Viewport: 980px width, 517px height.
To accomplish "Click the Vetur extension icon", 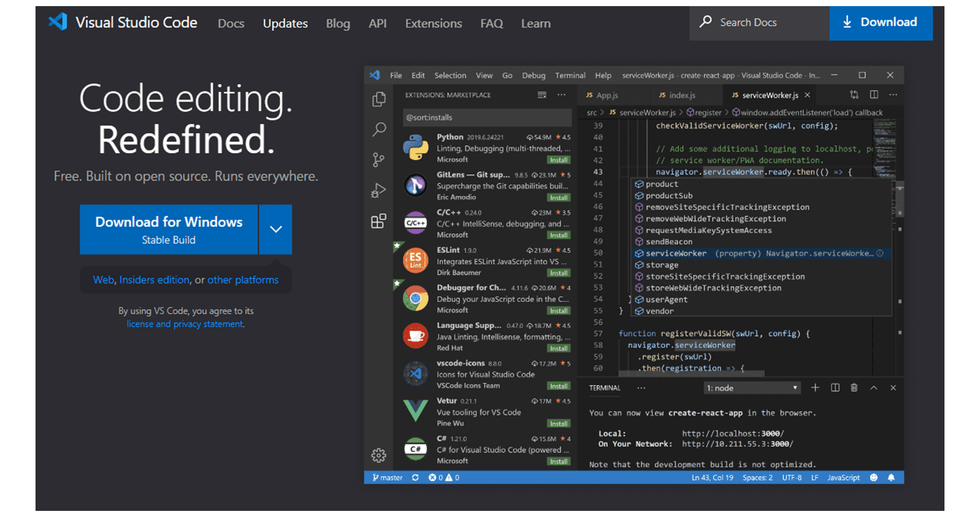I will [x=415, y=410].
